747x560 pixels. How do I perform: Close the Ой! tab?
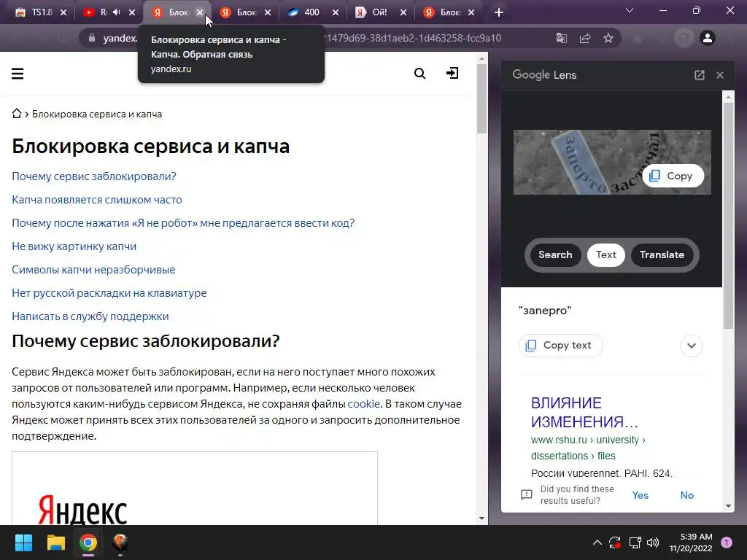pos(403,12)
